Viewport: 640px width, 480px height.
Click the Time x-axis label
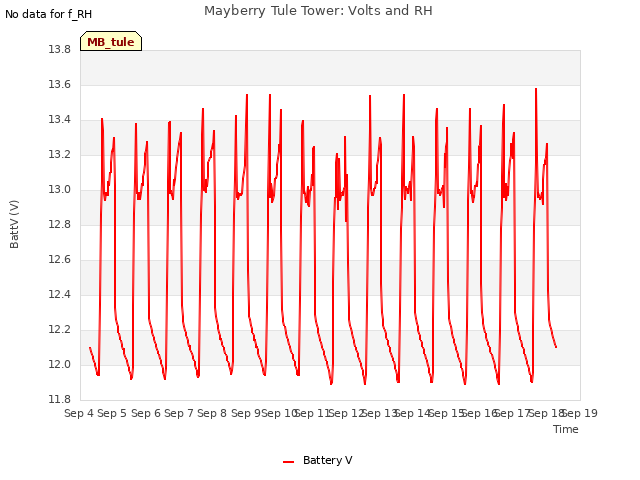coord(566,429)
